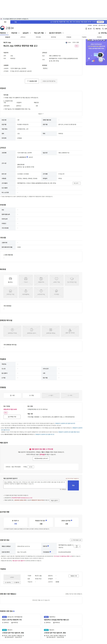Image resolution: width=107 pixels, height=644 pixels.
Task: Click the 고용24 logo
Action: (x=7, y=28)
